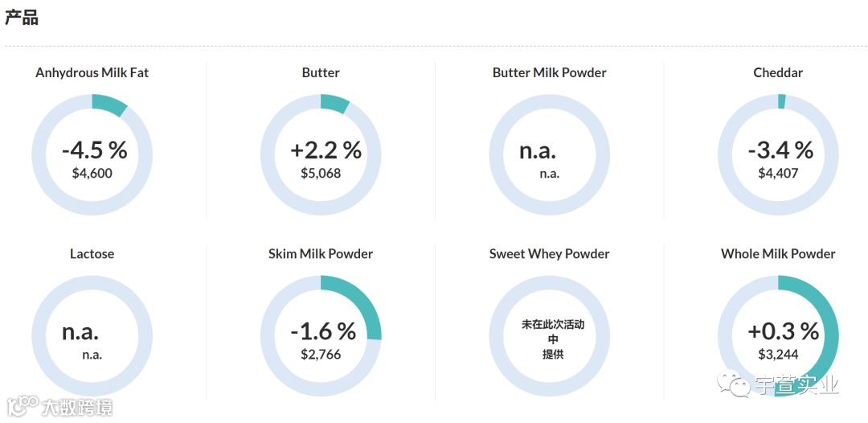
Task: Click the $5,068 Butter price
Action: (x=321, y=173)
